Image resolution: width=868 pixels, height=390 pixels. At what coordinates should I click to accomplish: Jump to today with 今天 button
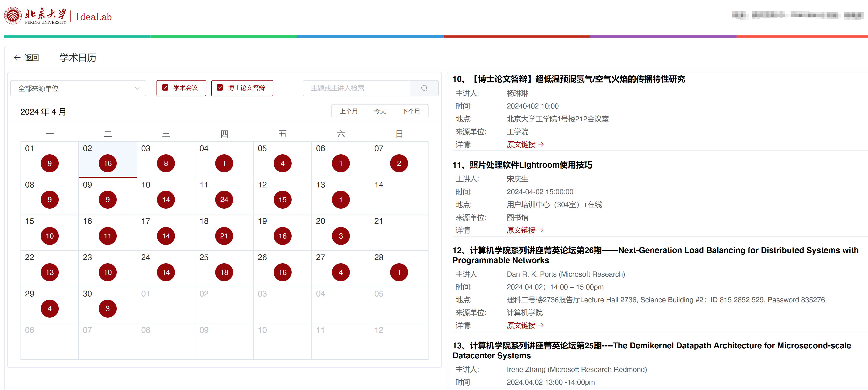[380, 112]
